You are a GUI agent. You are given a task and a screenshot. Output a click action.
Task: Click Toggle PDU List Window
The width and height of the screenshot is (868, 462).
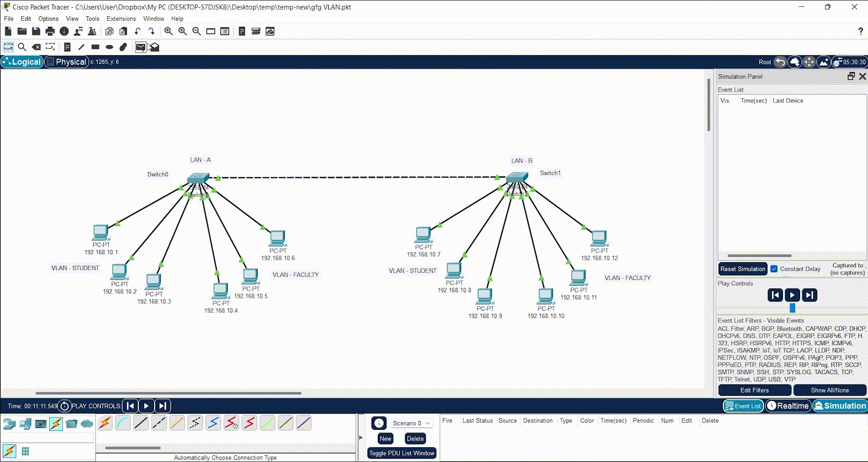point(402,453)
